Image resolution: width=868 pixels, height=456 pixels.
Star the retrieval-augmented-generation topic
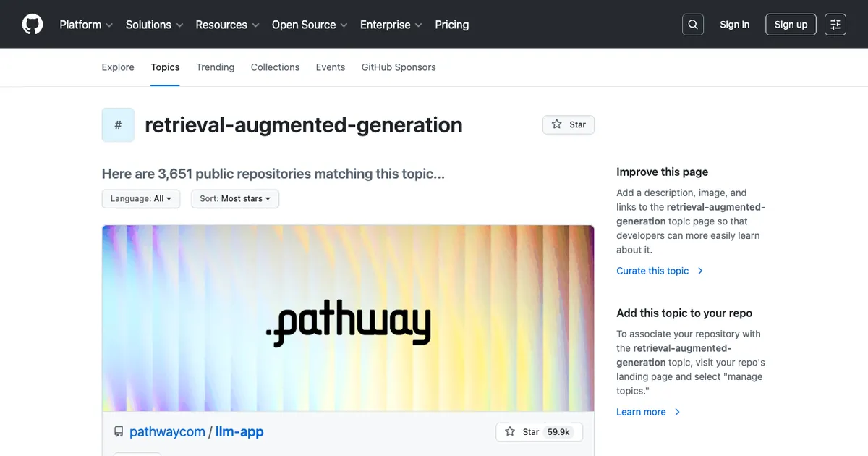[x=569, y=124]
